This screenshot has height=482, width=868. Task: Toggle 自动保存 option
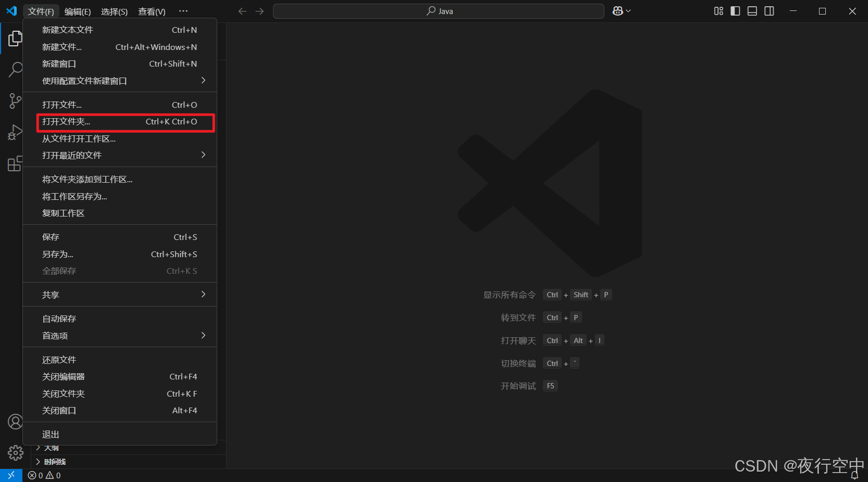click(120, 319)
